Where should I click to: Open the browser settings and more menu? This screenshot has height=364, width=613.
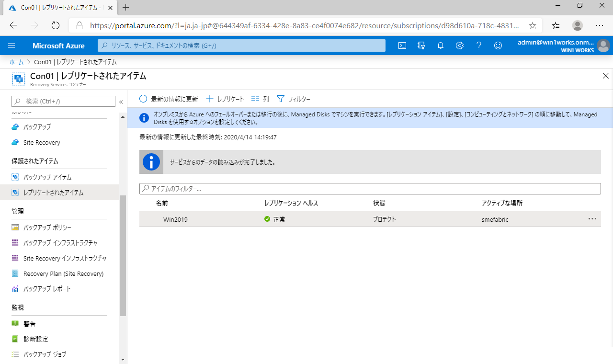(600, 25)
